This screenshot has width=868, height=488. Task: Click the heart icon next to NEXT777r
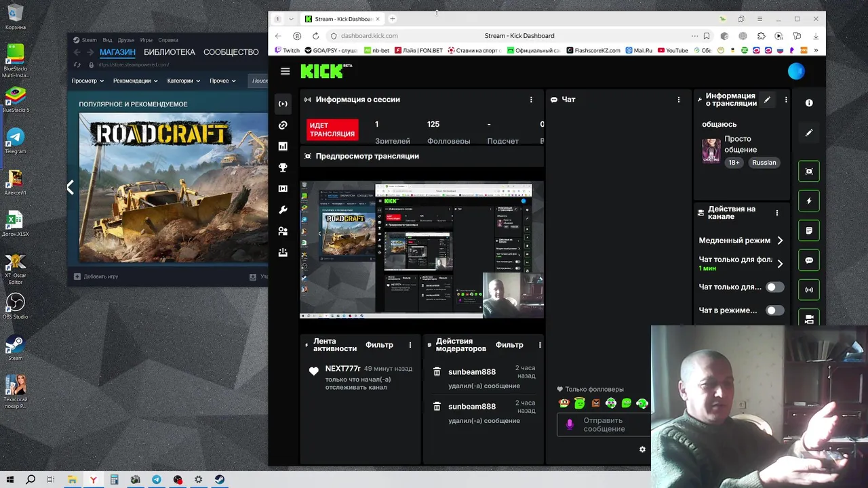point(313,371)
